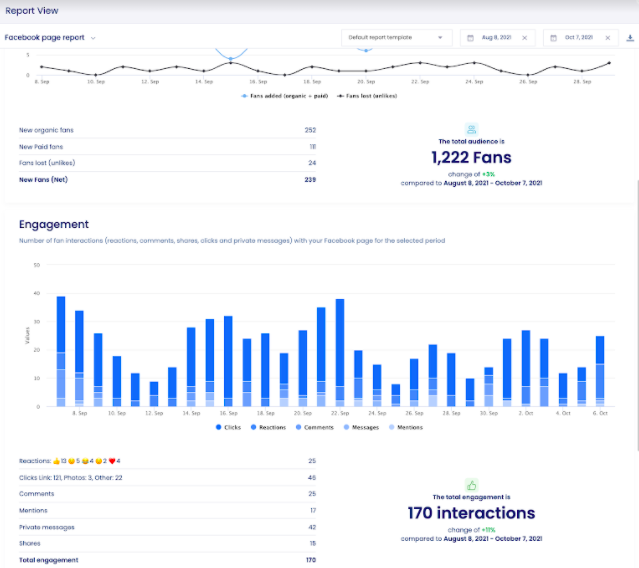Click the thumbs-up engagement icon

click(x=470, y=485)
